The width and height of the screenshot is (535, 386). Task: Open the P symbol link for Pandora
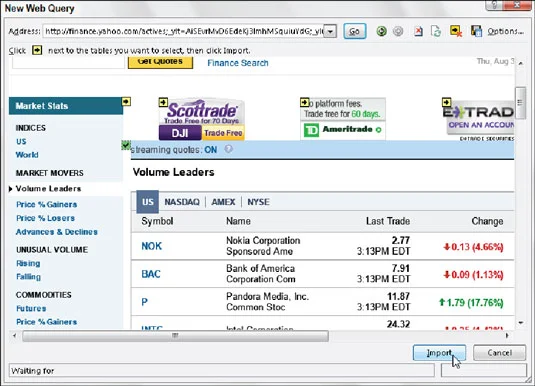(x=144, y=302)
